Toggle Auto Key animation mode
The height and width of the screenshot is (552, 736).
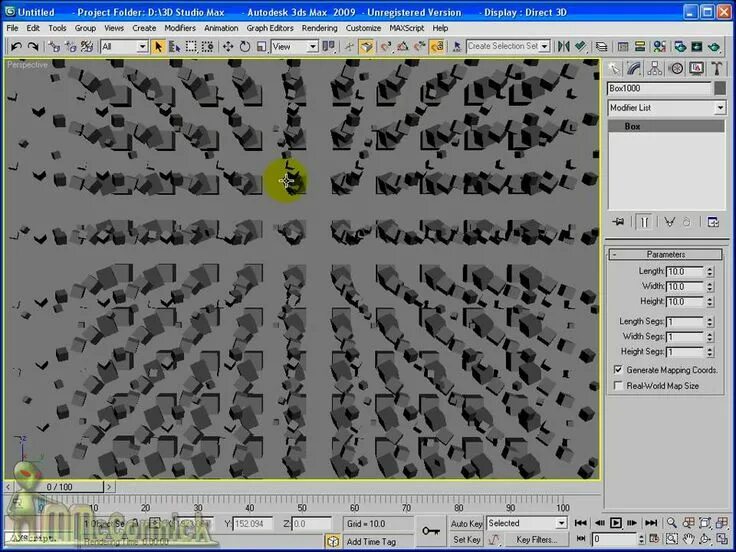[466, 523]
